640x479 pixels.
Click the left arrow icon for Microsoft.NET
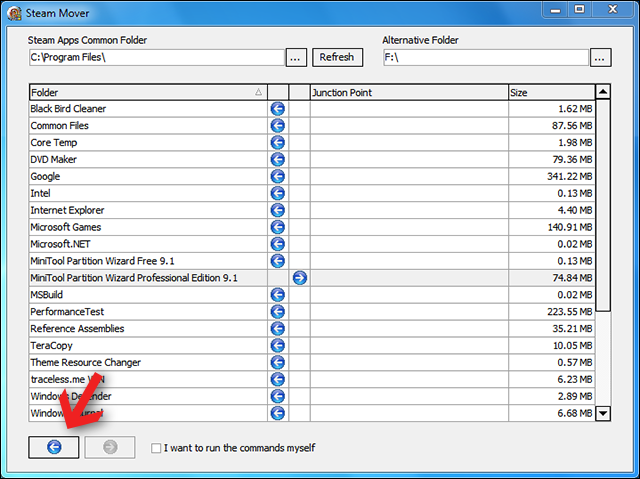(x=278, y=244)
